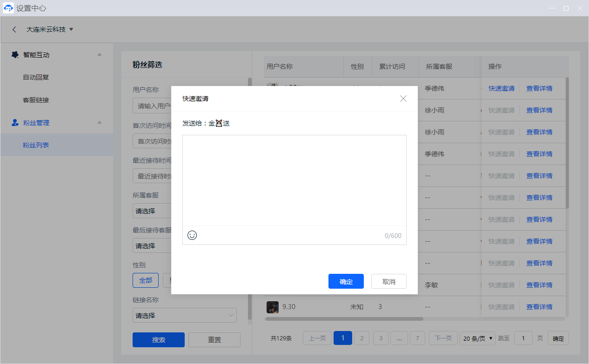Click the back arrow in header

(14, 29)
